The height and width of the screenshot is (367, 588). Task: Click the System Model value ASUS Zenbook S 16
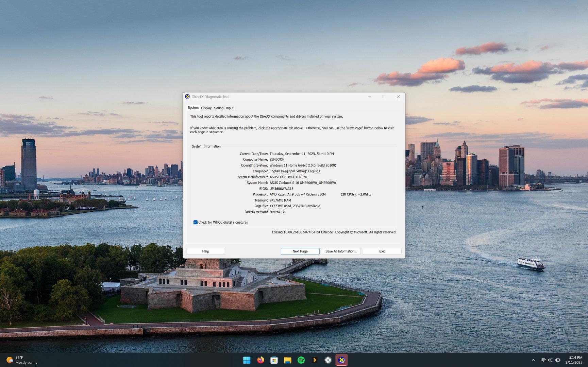click(x=303, y=183)
